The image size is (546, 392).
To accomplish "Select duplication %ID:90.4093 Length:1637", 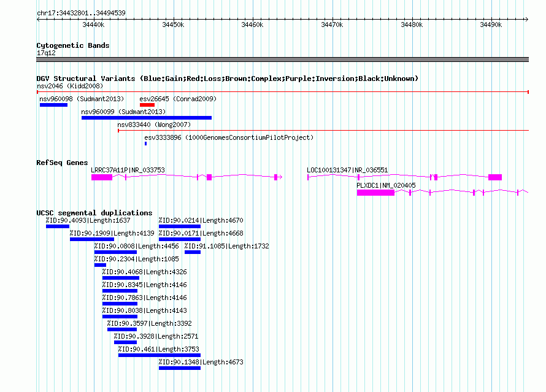I will [x=58, y=226].
